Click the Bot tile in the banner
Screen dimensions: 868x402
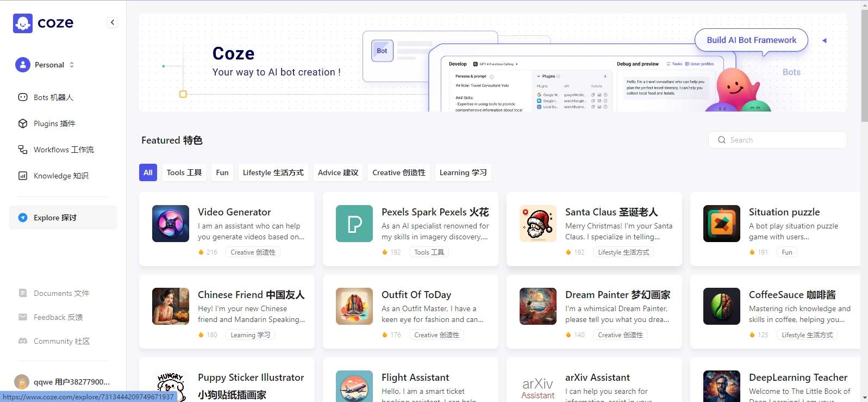pos(382,51)
